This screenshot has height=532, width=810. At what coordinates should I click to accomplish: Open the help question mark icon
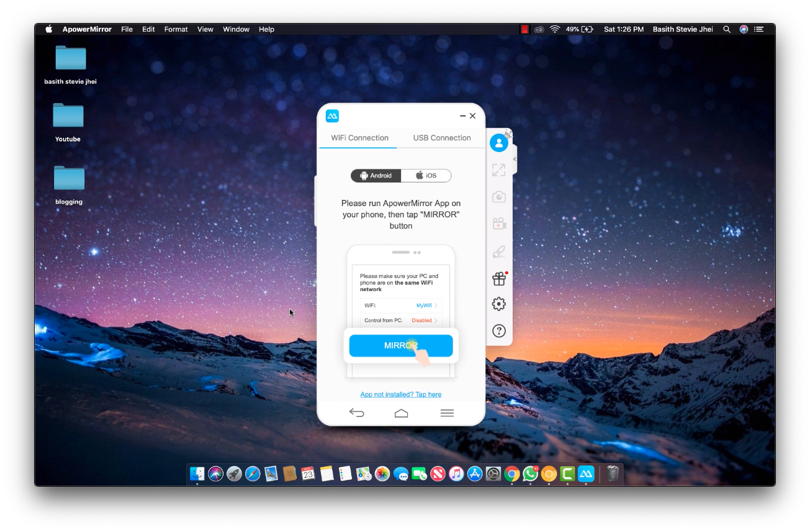[x=498, y=331]
